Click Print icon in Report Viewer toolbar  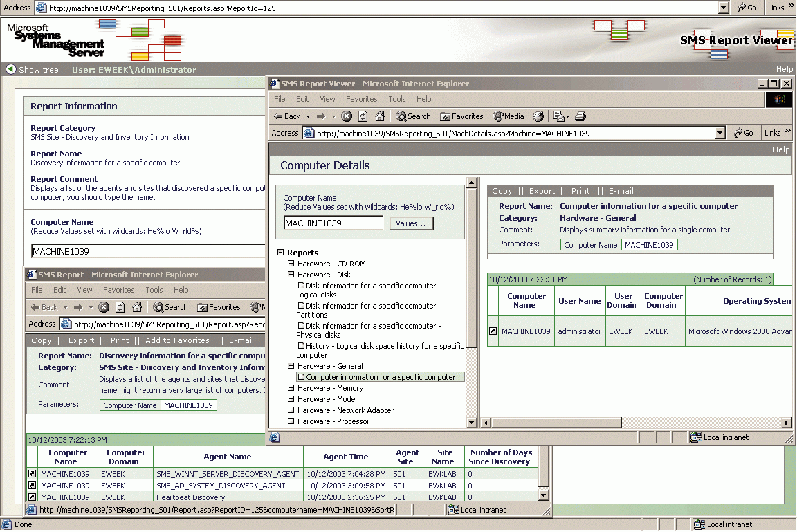pyautogui.click(x=580, y=116)
